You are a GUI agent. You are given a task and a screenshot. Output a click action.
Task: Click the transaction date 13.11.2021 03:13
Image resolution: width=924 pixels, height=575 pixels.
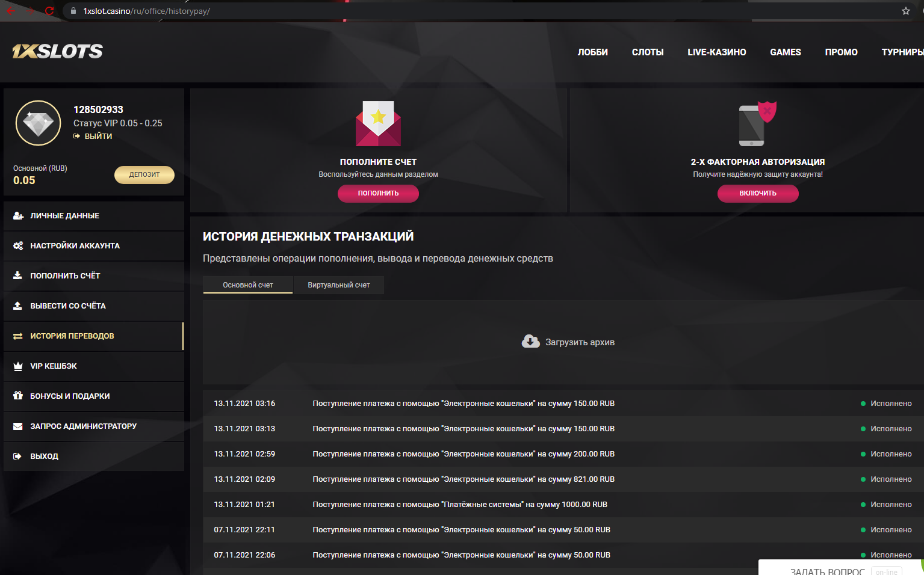point(244,429)
